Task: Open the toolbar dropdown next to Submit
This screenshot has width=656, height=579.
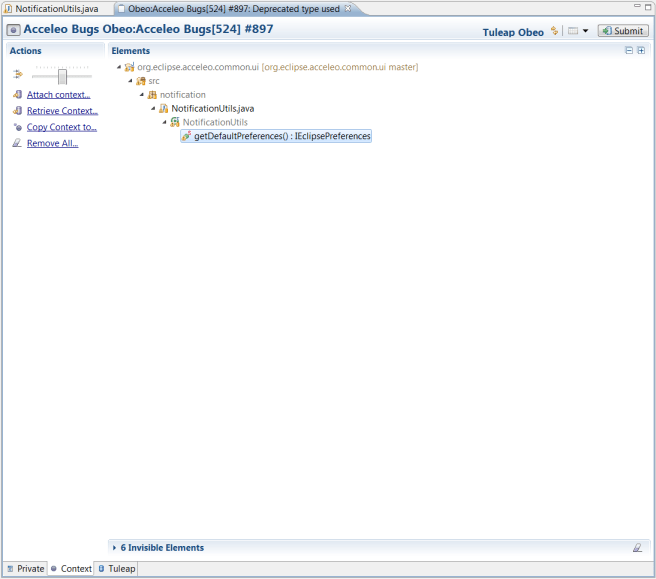Action: pyautogui.click(x=586, y=31)
